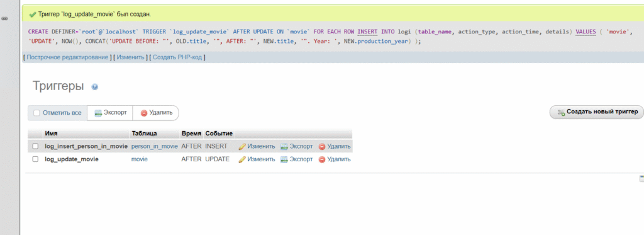Click red delete icon for log_update_movie
This screenshot has height=235, width=644.
click(322, 159)
